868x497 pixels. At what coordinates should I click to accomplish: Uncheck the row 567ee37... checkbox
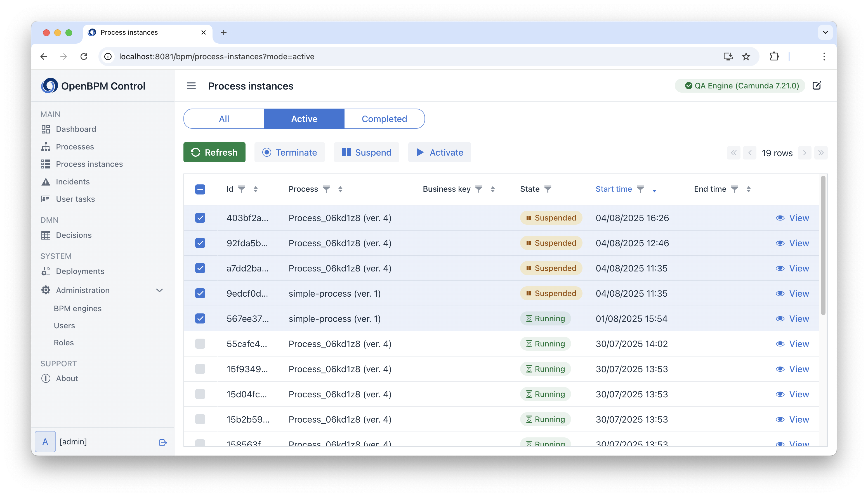click(200, 318)
